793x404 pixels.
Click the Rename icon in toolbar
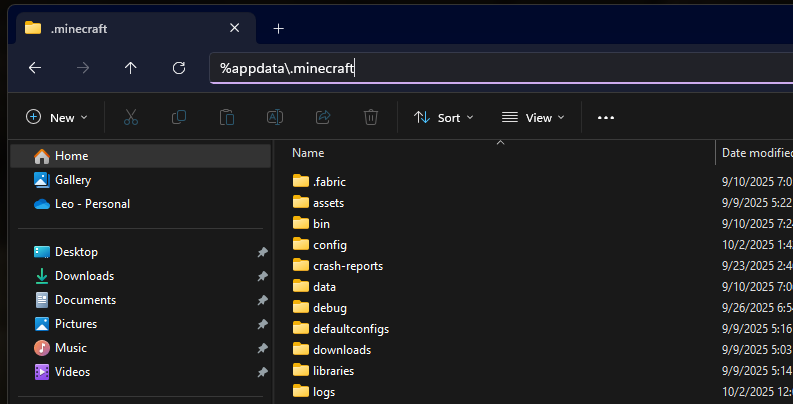click(x=274, y=117)
